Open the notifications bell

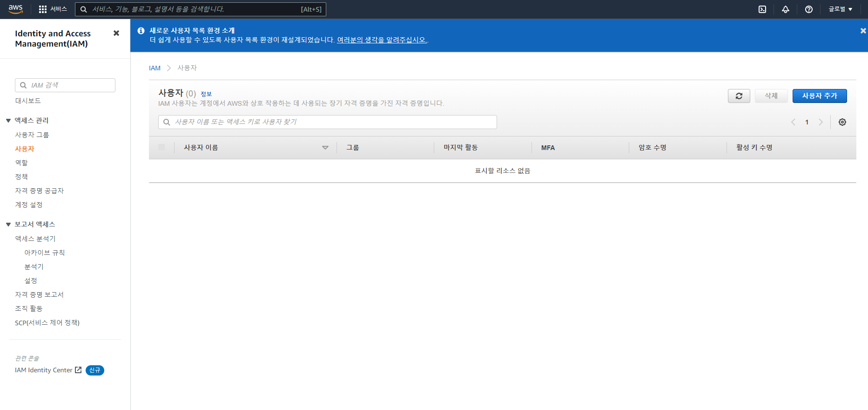pyautogui.click(x=786, y=9)
